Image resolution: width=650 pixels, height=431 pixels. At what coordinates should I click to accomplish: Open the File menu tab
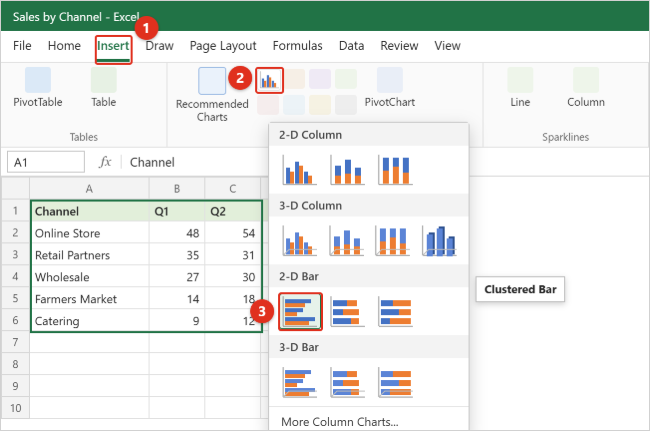point(22,46)
